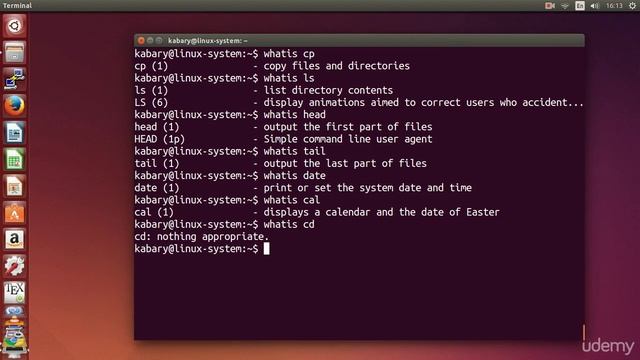The width and height of the screenshot is (640, 360).
Task: Open LibreOffice Calc spreadsheet
Action: 14,159
